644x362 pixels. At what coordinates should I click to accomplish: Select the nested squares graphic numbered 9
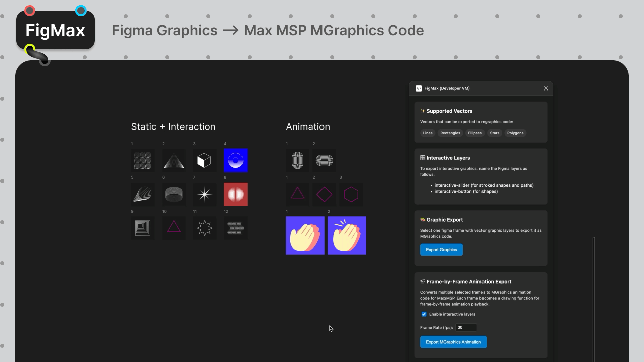pos(143,228)
